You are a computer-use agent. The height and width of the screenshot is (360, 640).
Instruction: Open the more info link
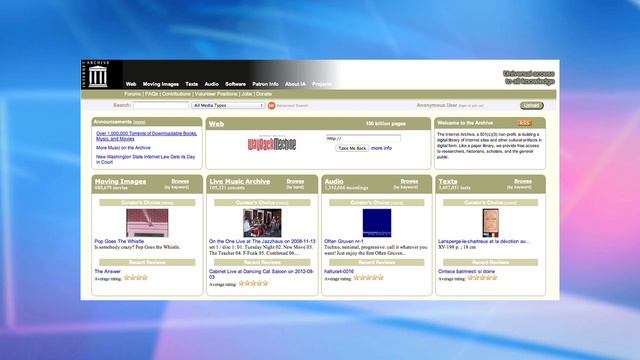(381, 148)
